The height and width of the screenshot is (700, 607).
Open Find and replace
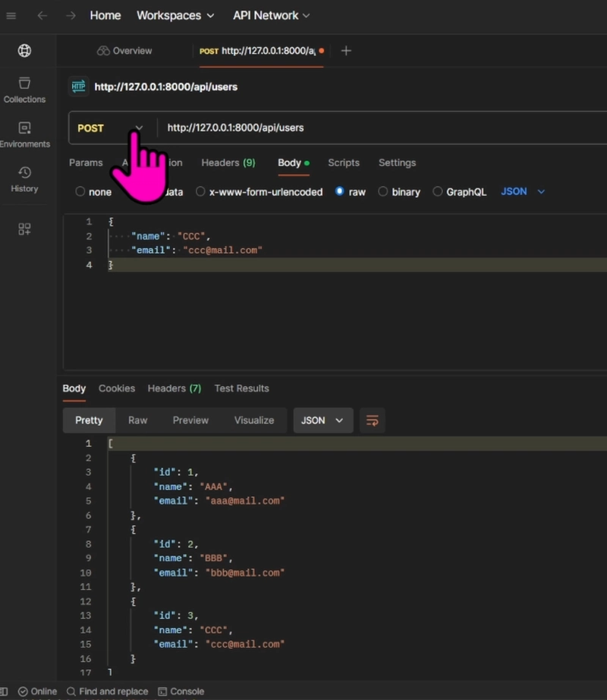[x=108, y=691]
